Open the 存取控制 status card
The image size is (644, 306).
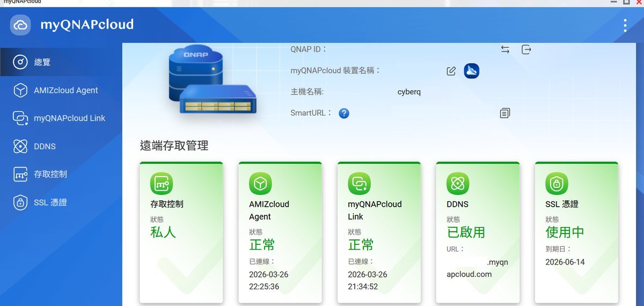pos(181,232)
